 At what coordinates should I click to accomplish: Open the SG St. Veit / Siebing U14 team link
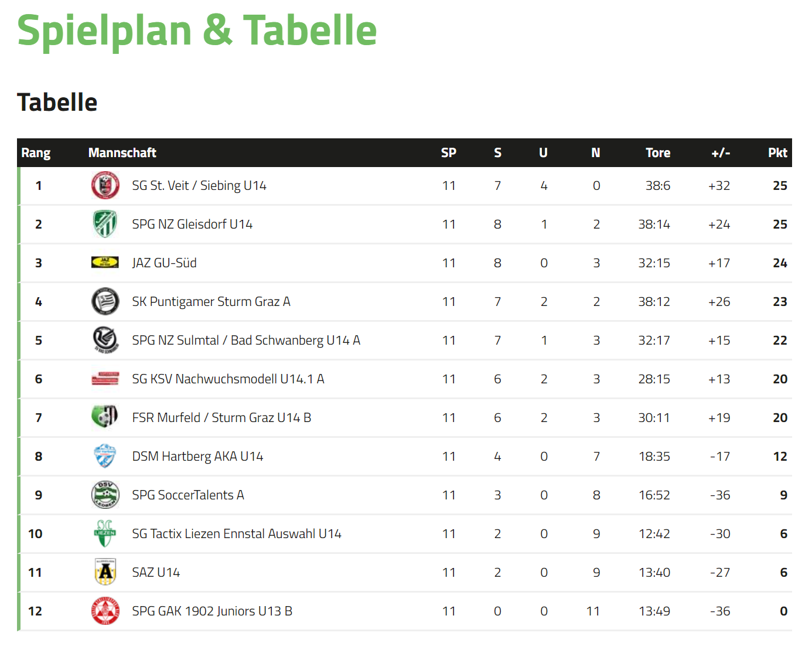pyautogui.click(x=199, y=186)
